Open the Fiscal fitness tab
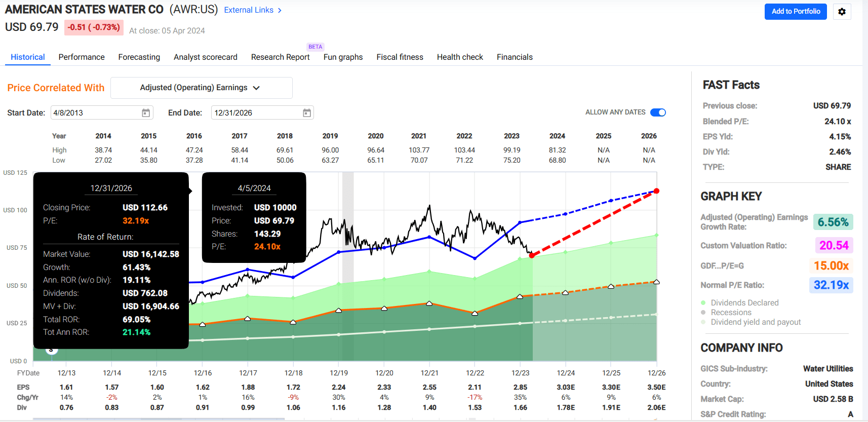868x422 pixels. click(400, 57)
